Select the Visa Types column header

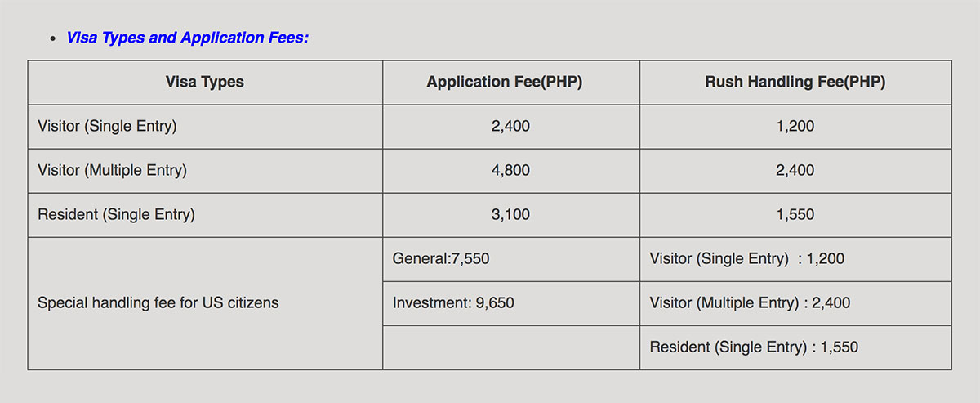[x=205, y=82]
